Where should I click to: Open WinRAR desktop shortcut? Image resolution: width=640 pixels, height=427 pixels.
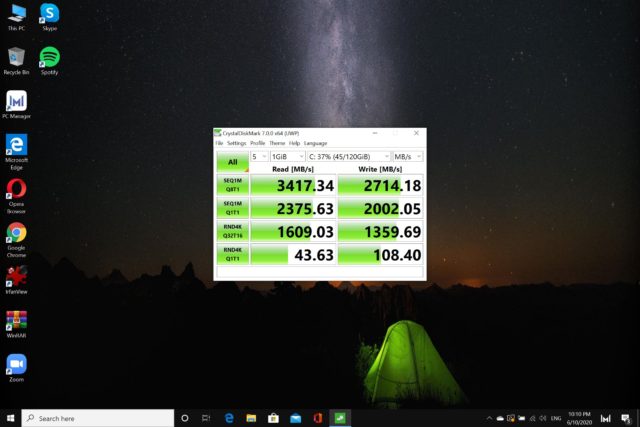16,324
